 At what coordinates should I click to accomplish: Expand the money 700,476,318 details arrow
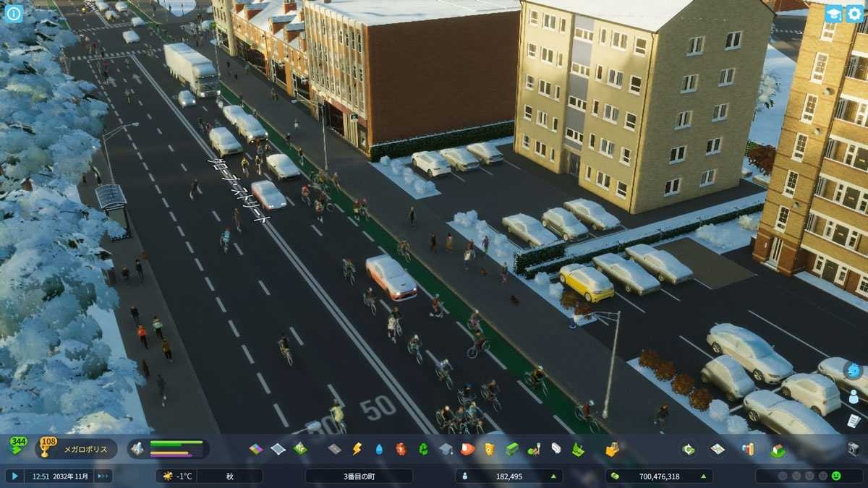[704, 476]
